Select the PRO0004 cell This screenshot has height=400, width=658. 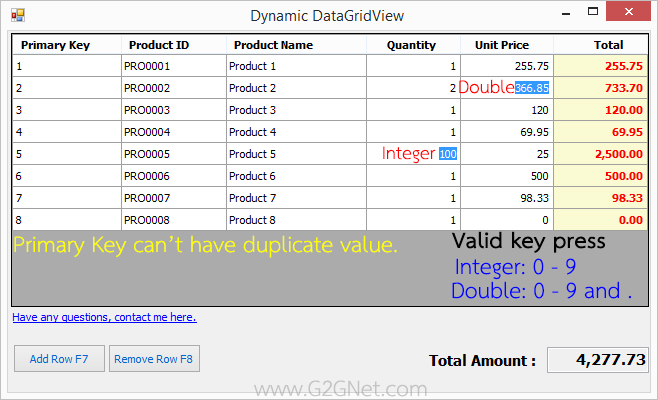[174, 132]
